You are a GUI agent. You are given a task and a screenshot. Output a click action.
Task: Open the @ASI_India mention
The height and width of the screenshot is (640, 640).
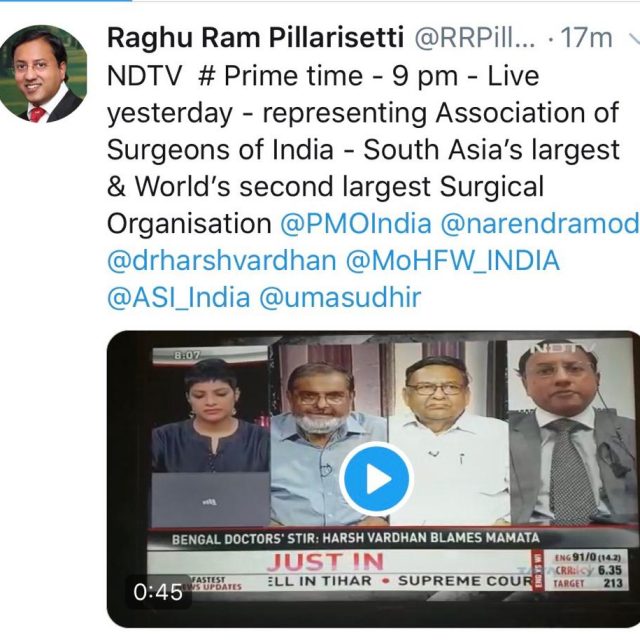178,298
